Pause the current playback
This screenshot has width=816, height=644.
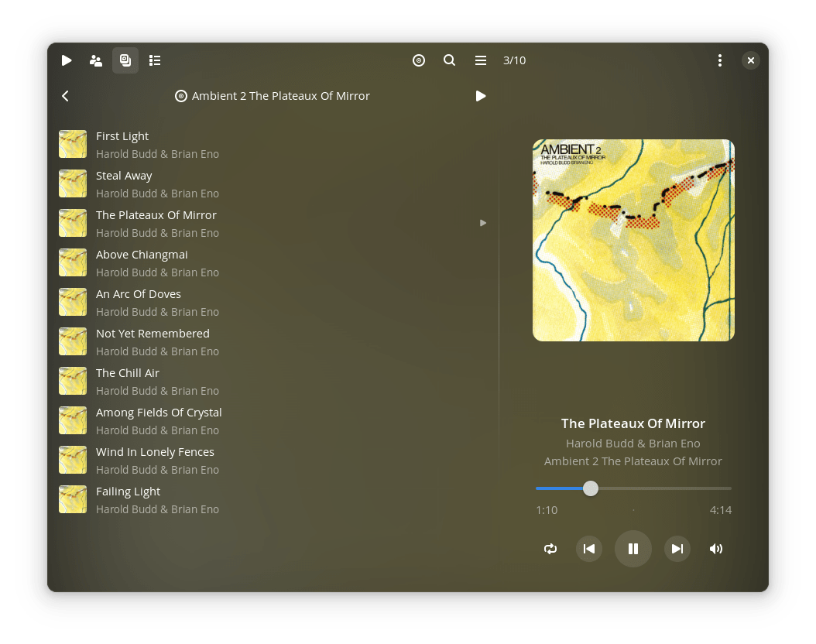click(x=633, y=549)
